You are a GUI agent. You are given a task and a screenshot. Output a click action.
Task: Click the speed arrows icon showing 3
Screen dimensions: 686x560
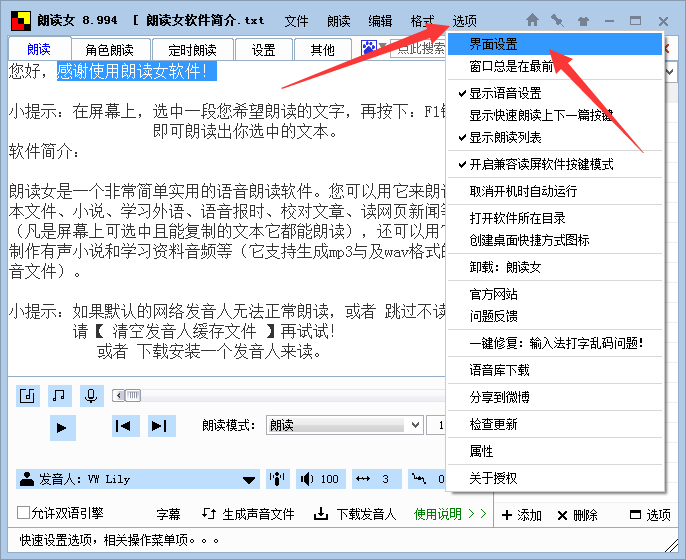pos(363,479)
